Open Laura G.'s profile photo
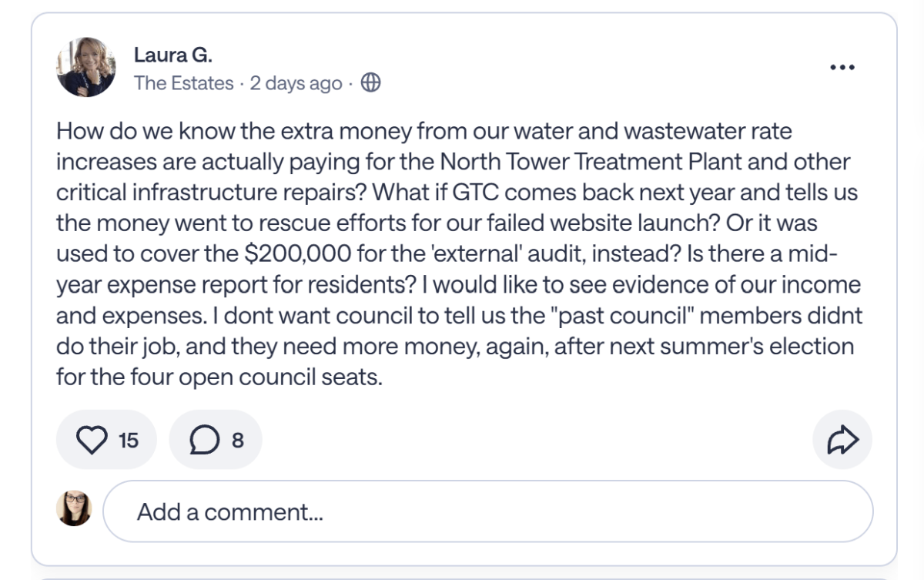 85,67
